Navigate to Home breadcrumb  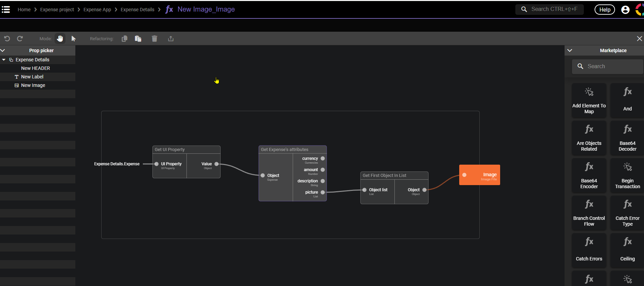pyautogui.click(x=24, y=10)
